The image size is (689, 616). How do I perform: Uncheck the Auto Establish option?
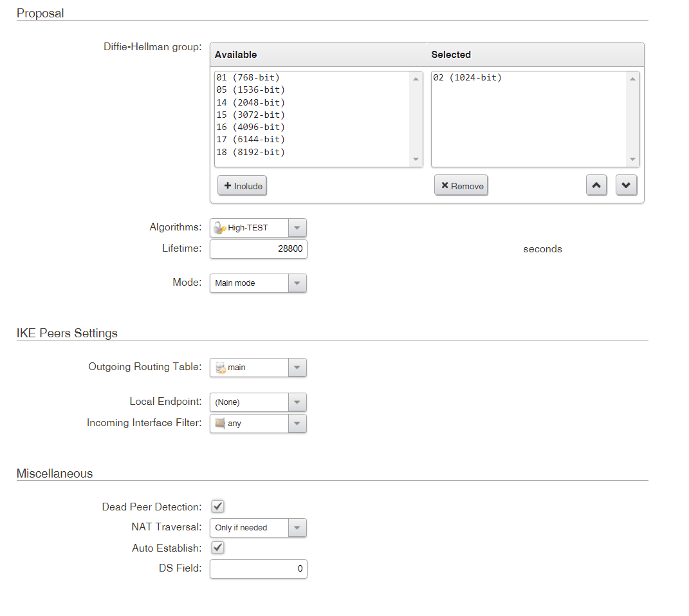pos(217,548)
